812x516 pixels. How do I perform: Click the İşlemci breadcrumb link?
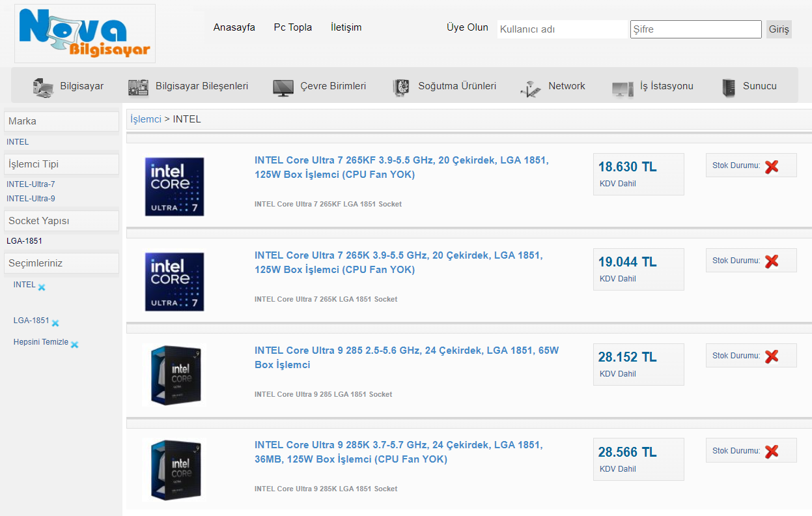coord(146,119)
